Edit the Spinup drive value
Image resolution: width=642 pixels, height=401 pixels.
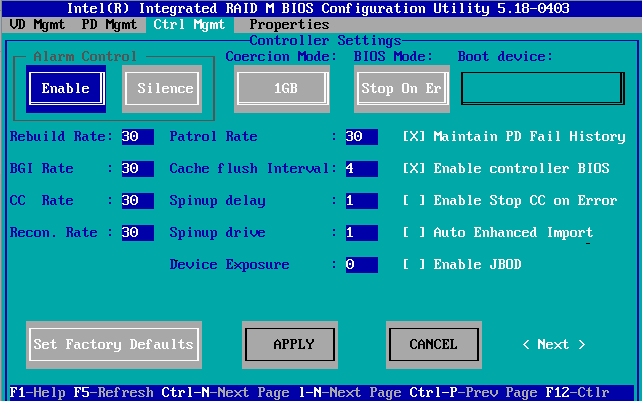[362, 233]
